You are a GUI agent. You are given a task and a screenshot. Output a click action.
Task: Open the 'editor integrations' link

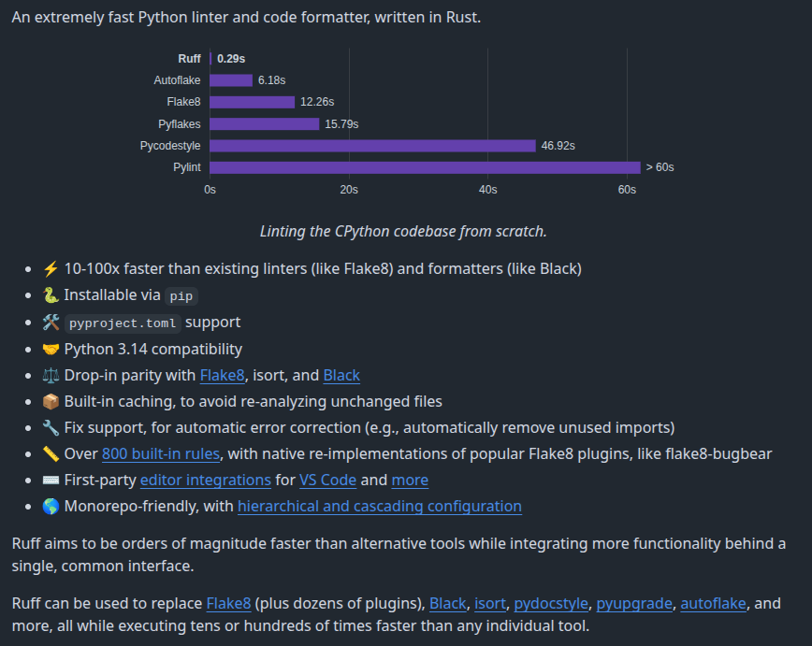pyautogui.click(x=205, y=481)
